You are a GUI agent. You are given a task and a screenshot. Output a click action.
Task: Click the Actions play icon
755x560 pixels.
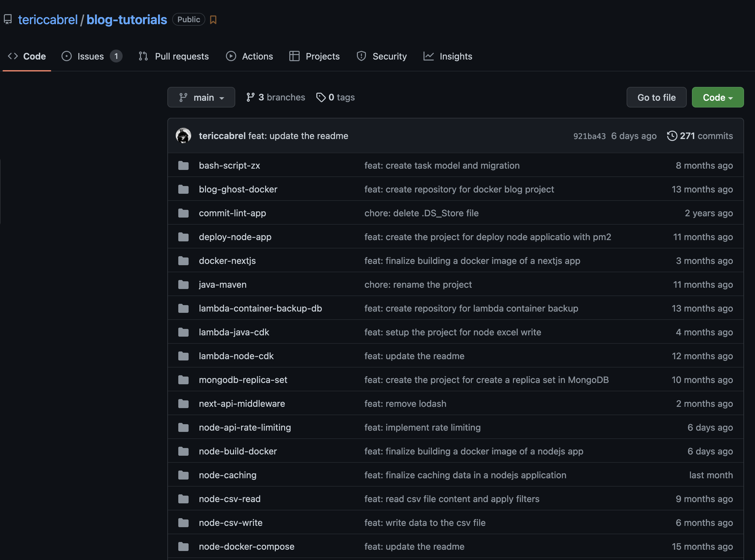point(231,56)
